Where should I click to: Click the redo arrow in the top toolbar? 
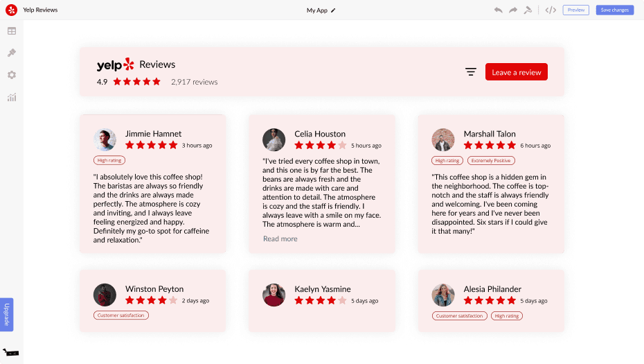[513, 10]
